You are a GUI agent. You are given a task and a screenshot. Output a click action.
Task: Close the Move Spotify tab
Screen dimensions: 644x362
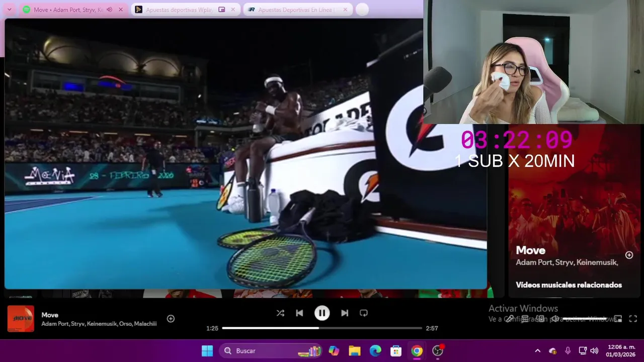point(121,10)
